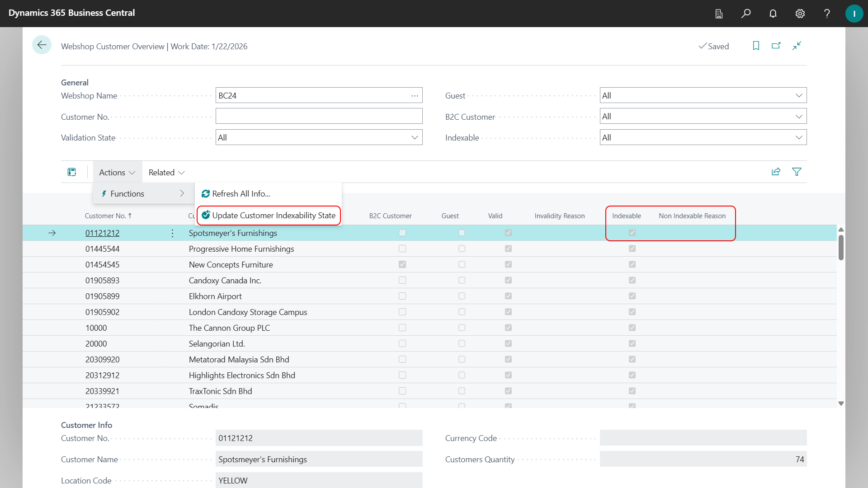Toggle Valid checkbox for Selangorian Ltd.
The width and height of the screenshot is (868, 488).
pyautogui.click(x=508, y=344)
